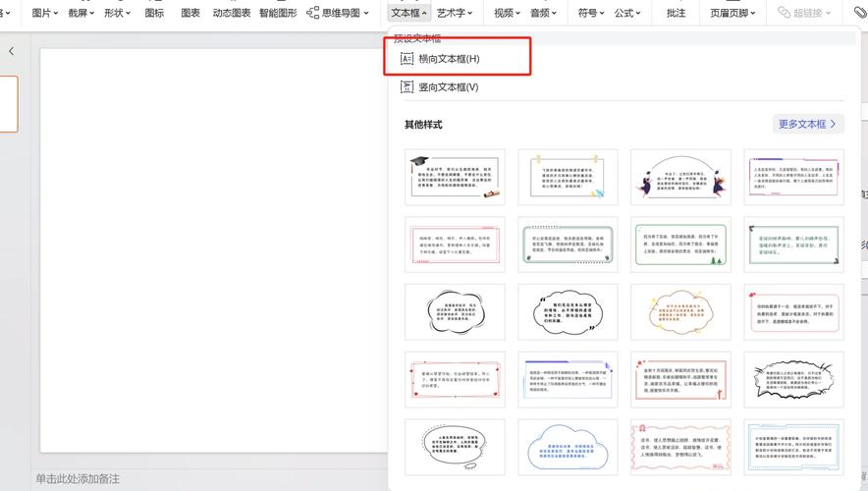
Task: Click the mind map 思维导图 icon
Action: click(x=313, y=12)
